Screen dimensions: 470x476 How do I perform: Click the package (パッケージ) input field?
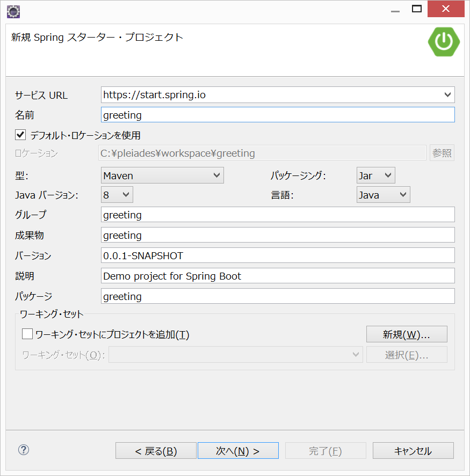[278, 296]
